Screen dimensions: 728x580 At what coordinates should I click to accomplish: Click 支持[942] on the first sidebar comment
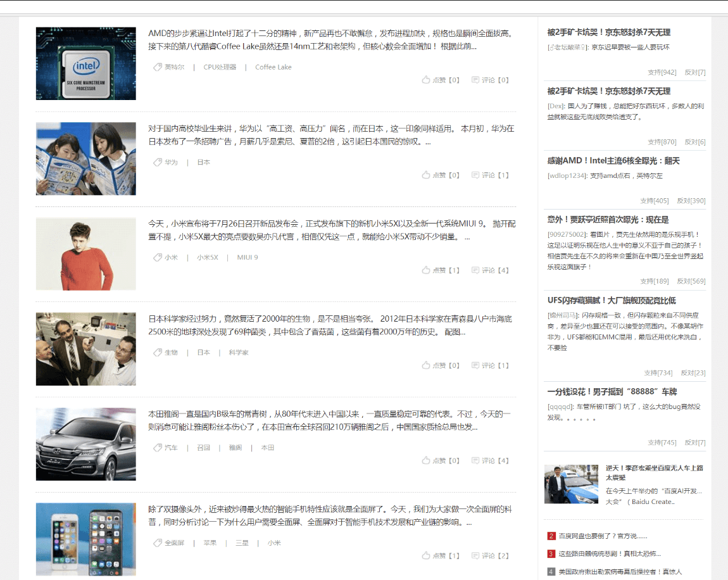pyautogui.click(x=662, y=72)
